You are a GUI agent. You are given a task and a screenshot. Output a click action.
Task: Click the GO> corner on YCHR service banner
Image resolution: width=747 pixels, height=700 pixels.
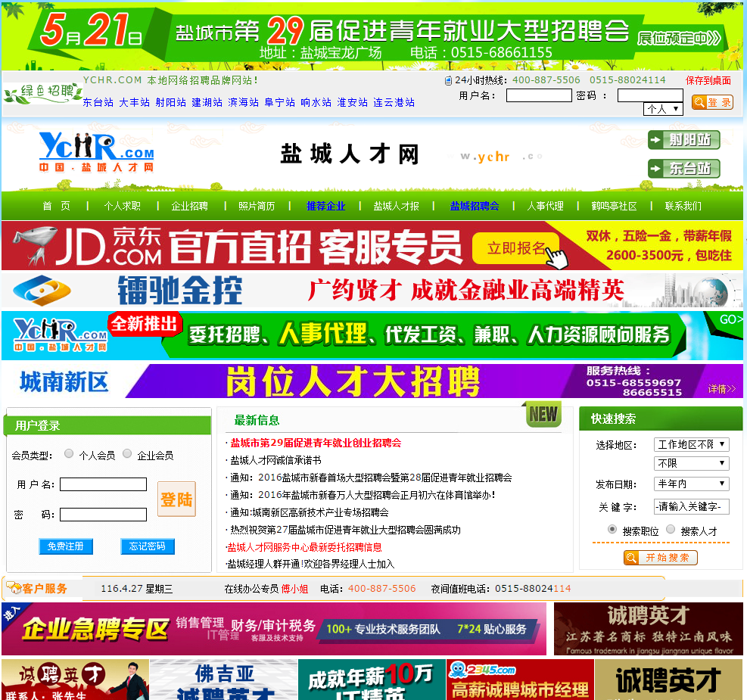[x=731, y=319]
